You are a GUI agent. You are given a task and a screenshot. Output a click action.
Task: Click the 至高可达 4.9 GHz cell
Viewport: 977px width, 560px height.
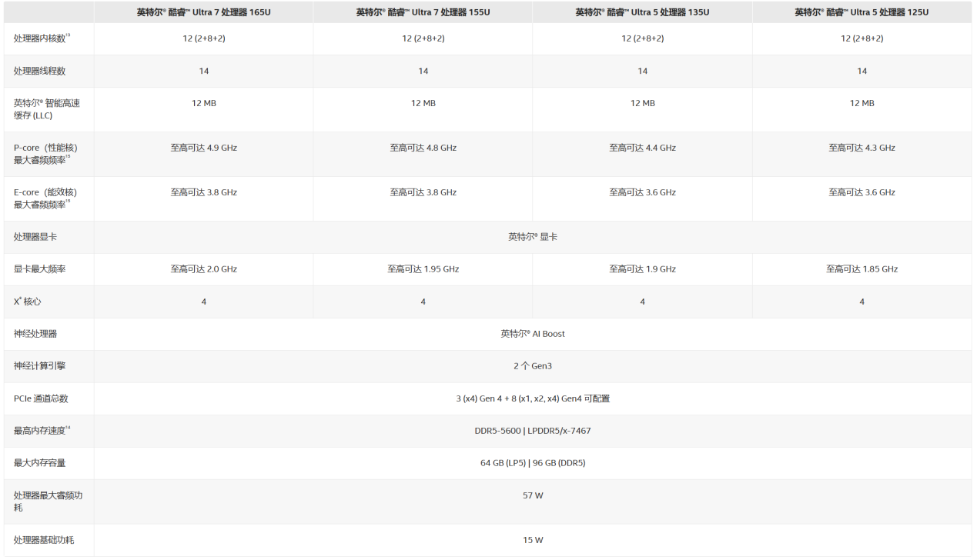[x=203, y=148]
